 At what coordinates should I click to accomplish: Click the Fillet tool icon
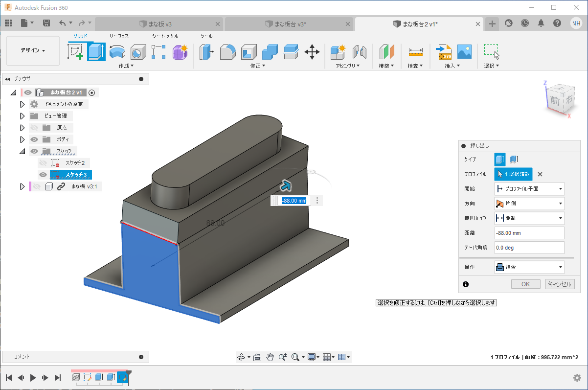[x=227, y=51]
